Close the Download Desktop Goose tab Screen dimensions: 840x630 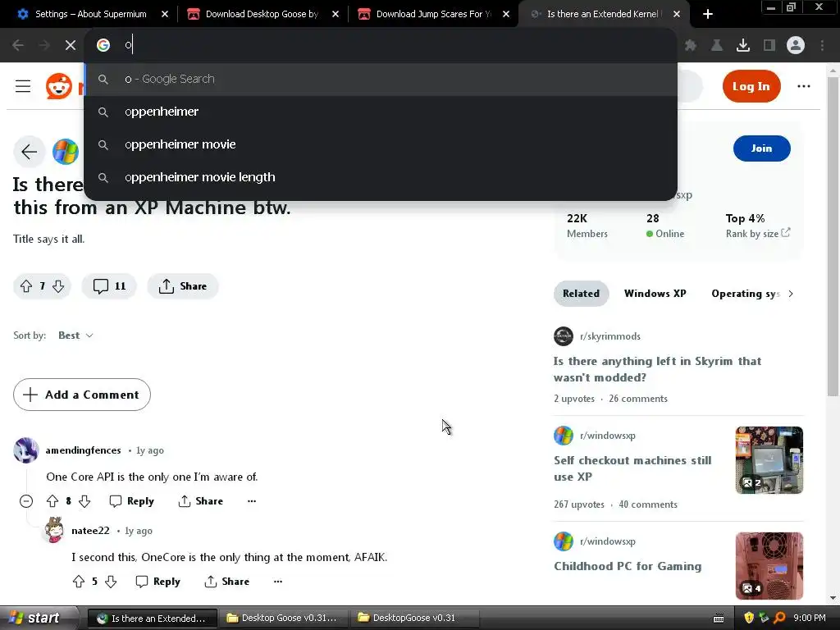(336, 15)
